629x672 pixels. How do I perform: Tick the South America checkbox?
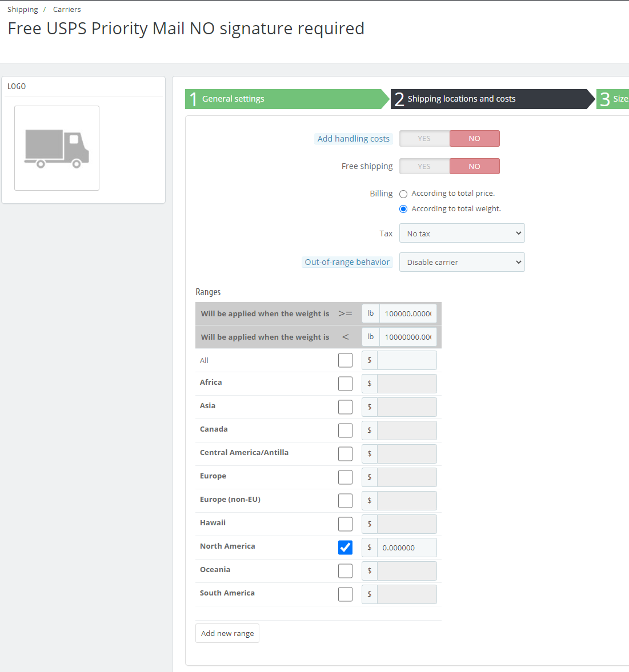(345, 594)
